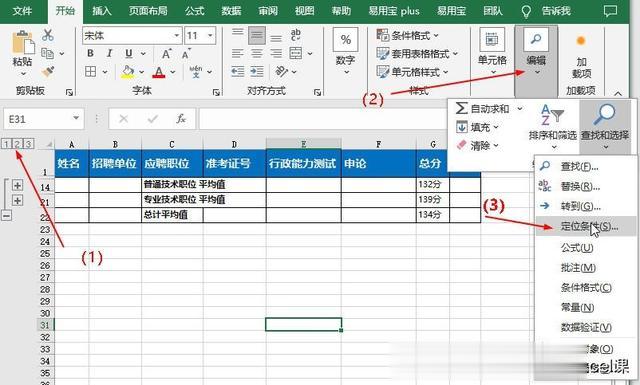Click the formula bar input field

pyautogui.click(x=322, y=119)
